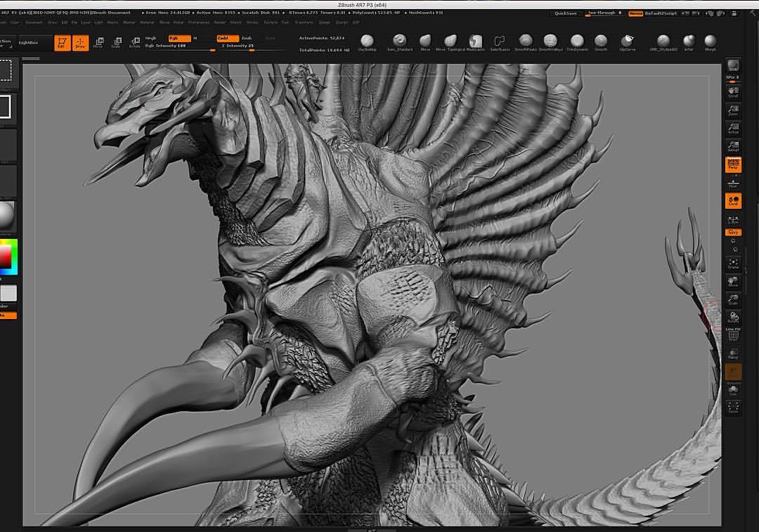The image size is (759, 532).
Task: Click the DefaultZScript button
Action: click(x=660, y=13)
